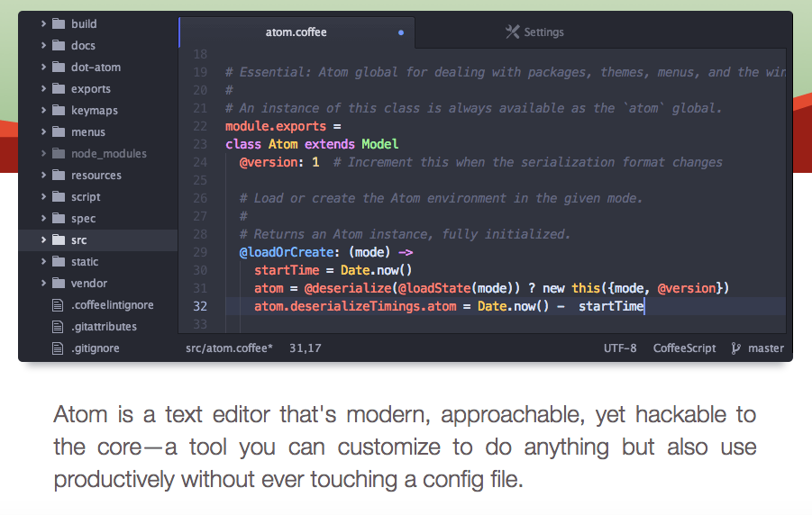Click the menus folder icon
The height and width of the screenshot is (515, 812).
coord(59,131)
